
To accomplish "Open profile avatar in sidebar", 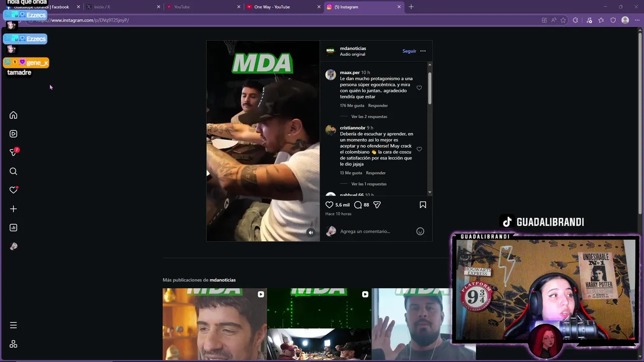I will point(14,246).
